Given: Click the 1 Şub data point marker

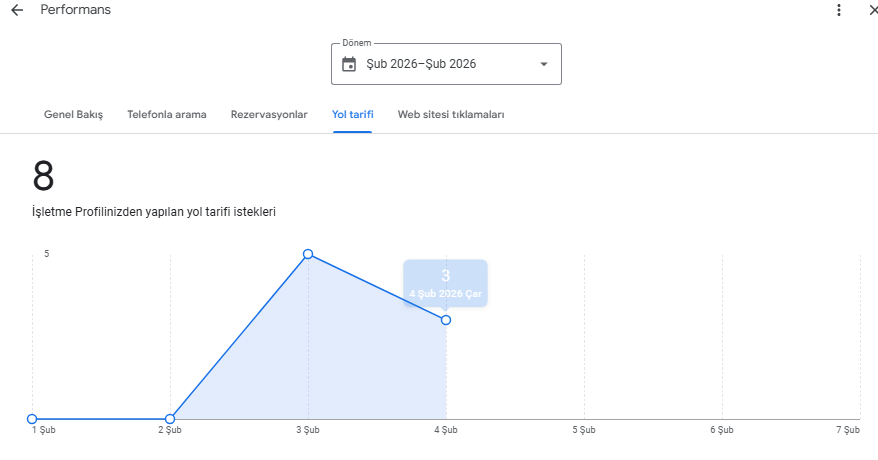Looking at the screenshot, I should [x=32, y=419].
